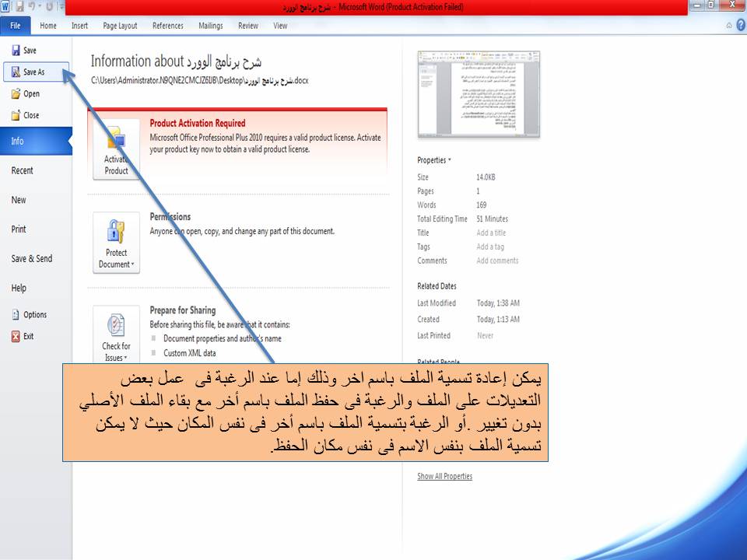Click the Add comments field
747x560 pixels.
point(497,261)
